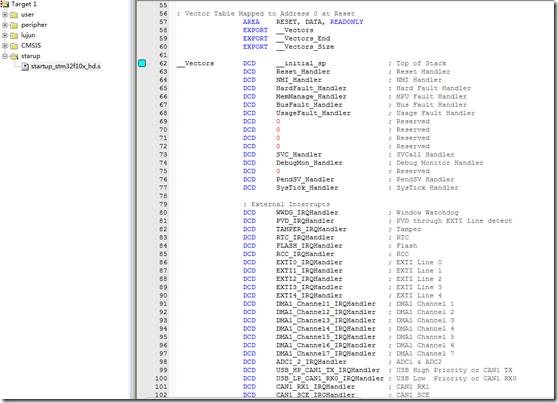
Task: Click the open starup folder icon
Action: point(14,56)
